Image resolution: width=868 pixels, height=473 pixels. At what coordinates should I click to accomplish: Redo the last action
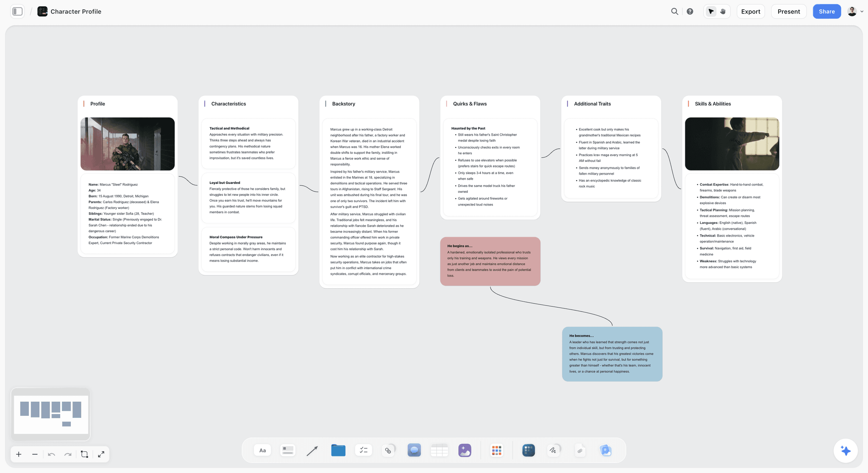click(68, 454)
